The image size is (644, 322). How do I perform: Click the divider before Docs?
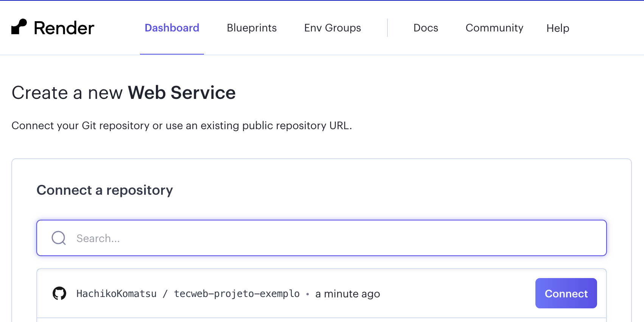click(387, 28)
